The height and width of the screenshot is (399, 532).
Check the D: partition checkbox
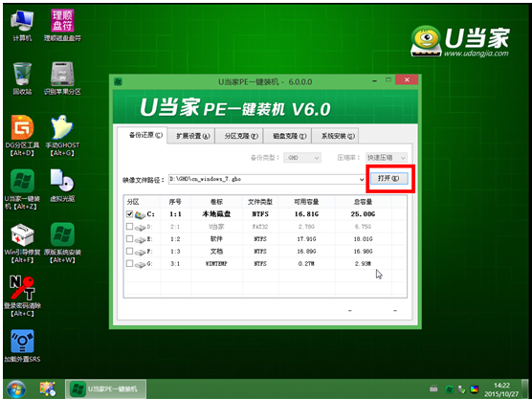pyautogui.click(x=129, y=227)
